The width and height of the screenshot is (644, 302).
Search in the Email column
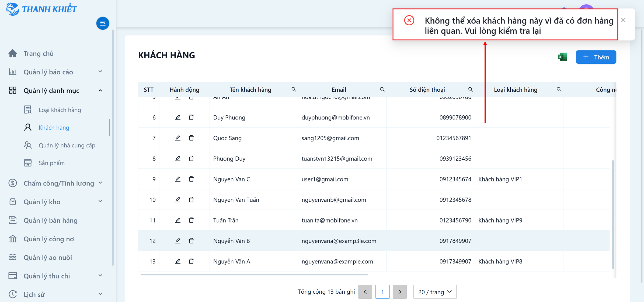382,89
